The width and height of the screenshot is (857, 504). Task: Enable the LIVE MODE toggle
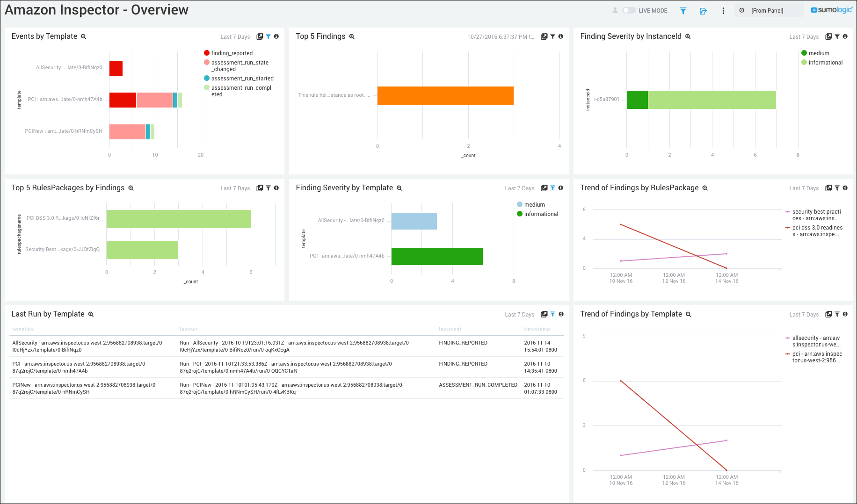(629, 10)
